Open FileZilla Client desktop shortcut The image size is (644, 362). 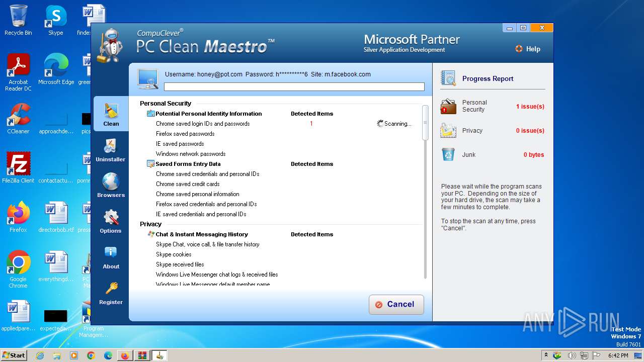(x=18, y=168)
